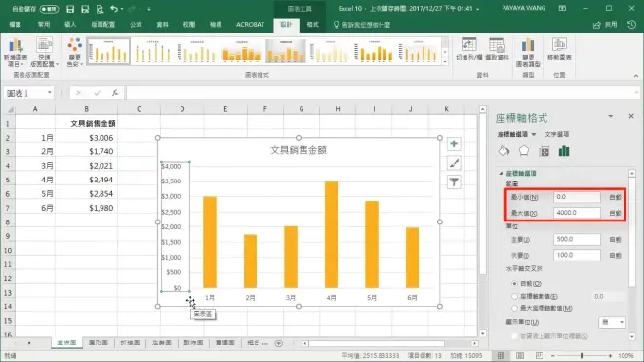The width and height of the screenshot is (644, 362).
Task: Open the Quick Layout gallery button
Action: [x=44, y=52]
